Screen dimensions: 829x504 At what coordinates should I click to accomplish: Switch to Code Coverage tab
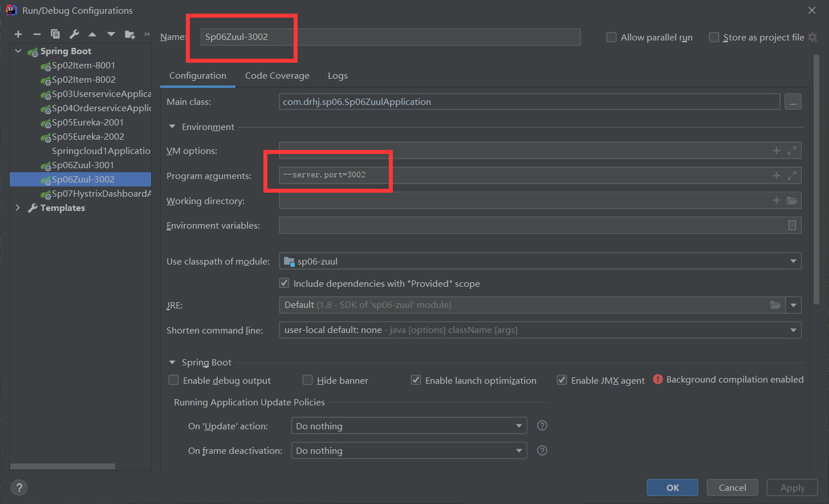coord(277,75)
